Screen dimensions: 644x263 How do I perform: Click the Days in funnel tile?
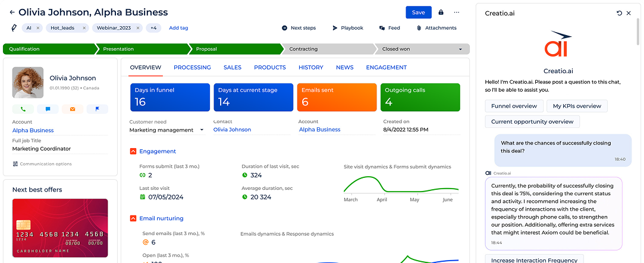coord(170,98)
